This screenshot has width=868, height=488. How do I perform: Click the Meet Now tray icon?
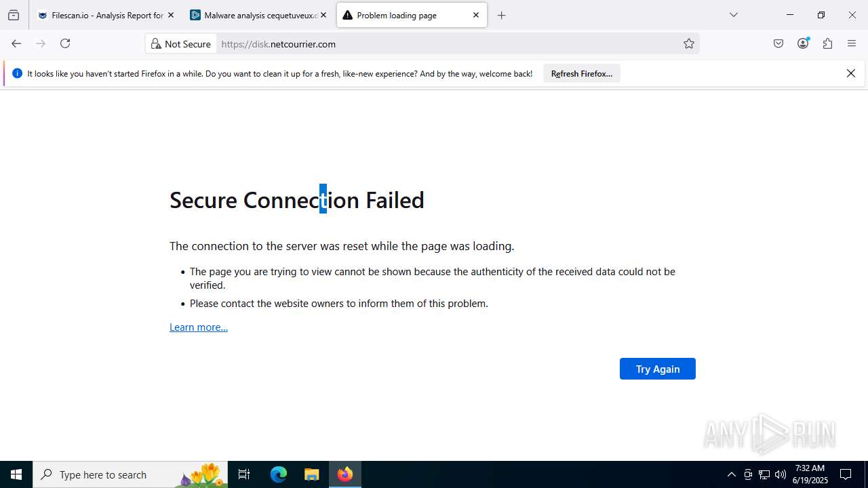tap(748, 474)
